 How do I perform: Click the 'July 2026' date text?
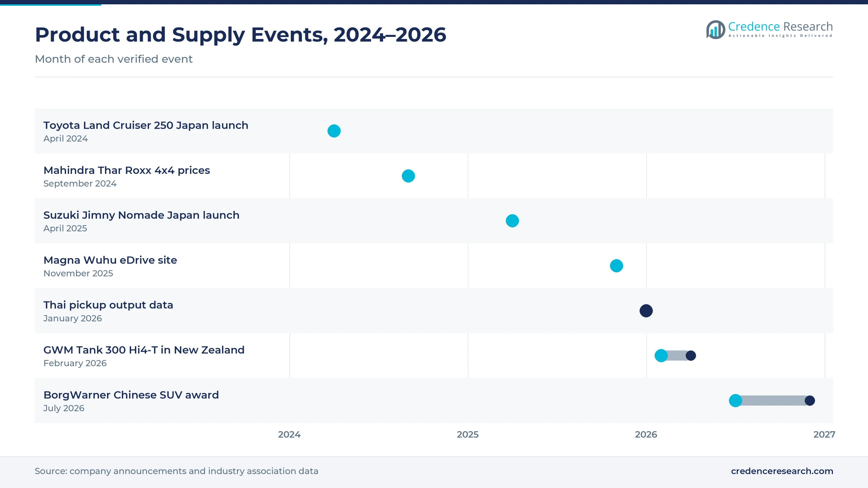(x=64, y=408)
